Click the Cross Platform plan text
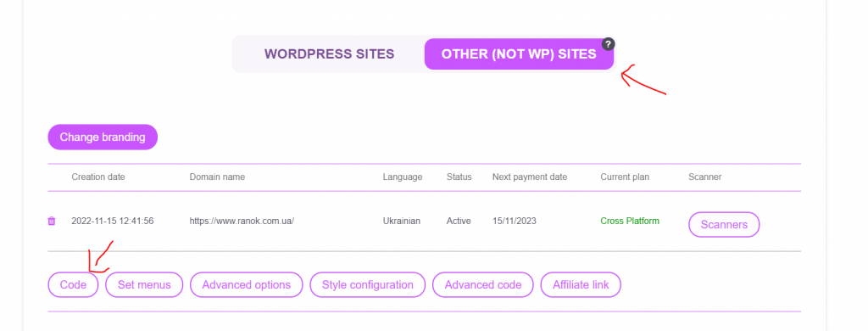 point(630,221)
